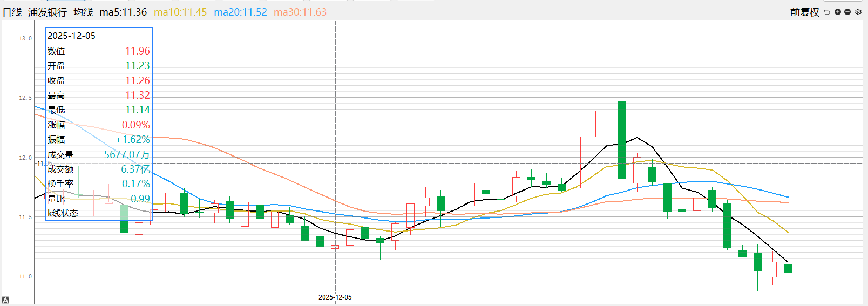The image size is (868, 306).
Task: Click the 收盘 value 11.26
Action: pos(138,80)
